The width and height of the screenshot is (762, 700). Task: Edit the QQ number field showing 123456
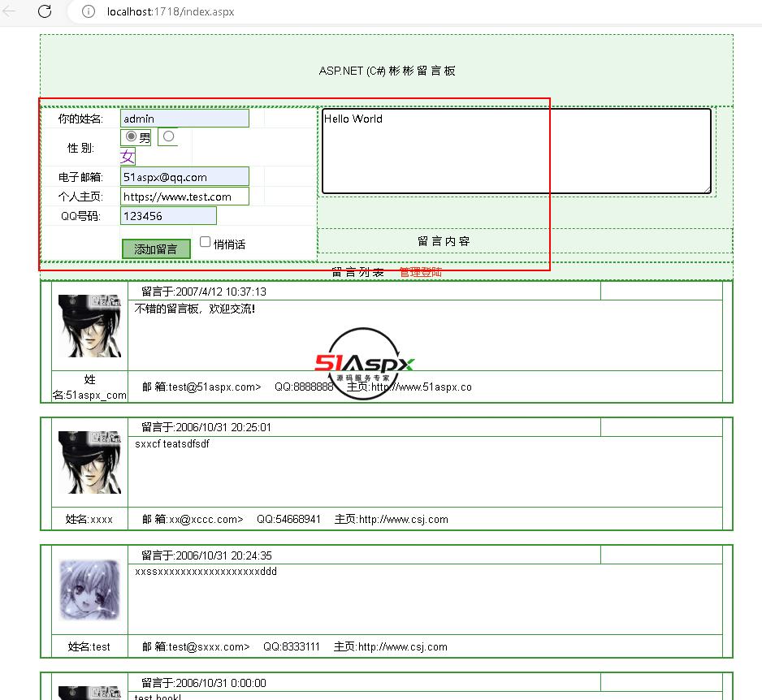click(168, 216)
